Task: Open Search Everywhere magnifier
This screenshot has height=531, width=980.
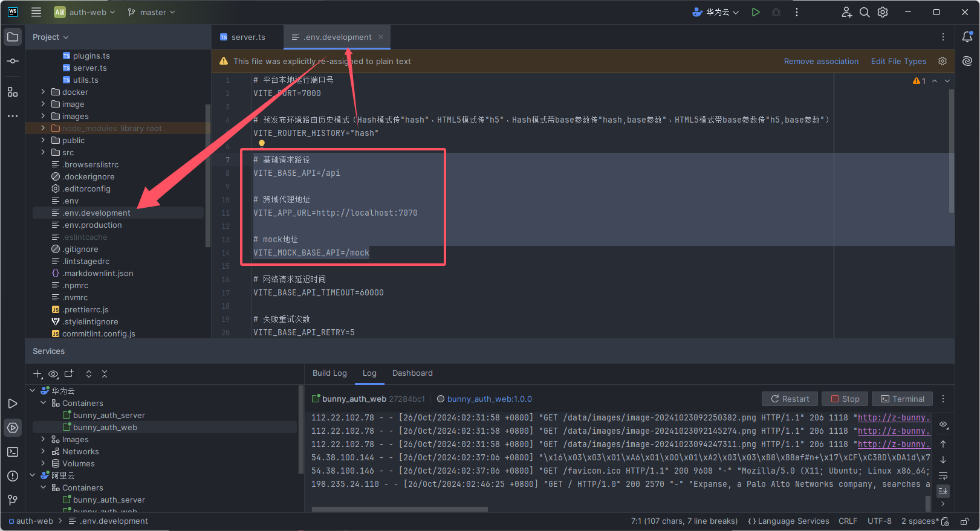Action: (865, 12)
